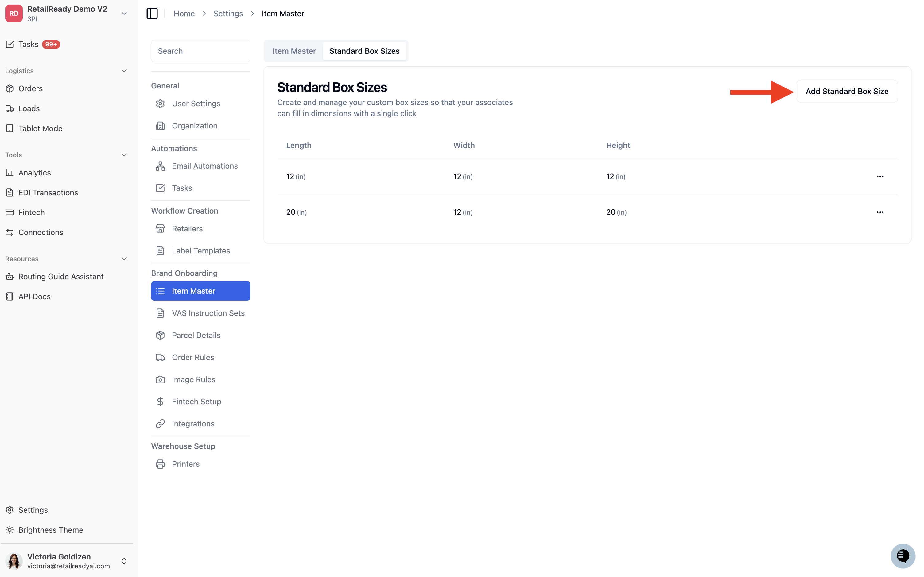Open Fintech Setup settings link

[200, 402]
